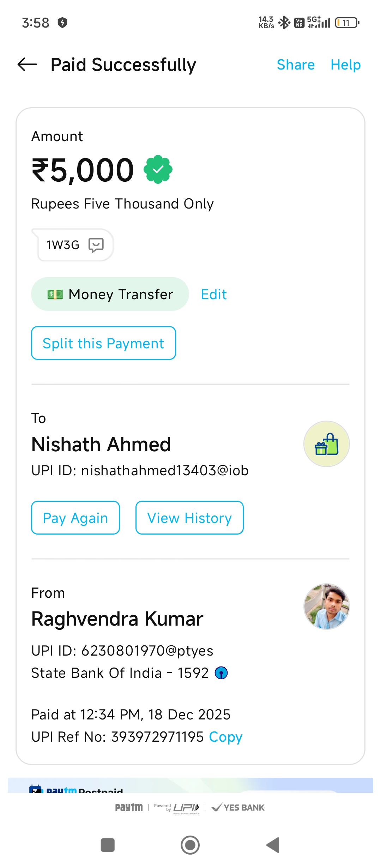
Task: Edit the Money Transfer category
Action: point(213,294)
